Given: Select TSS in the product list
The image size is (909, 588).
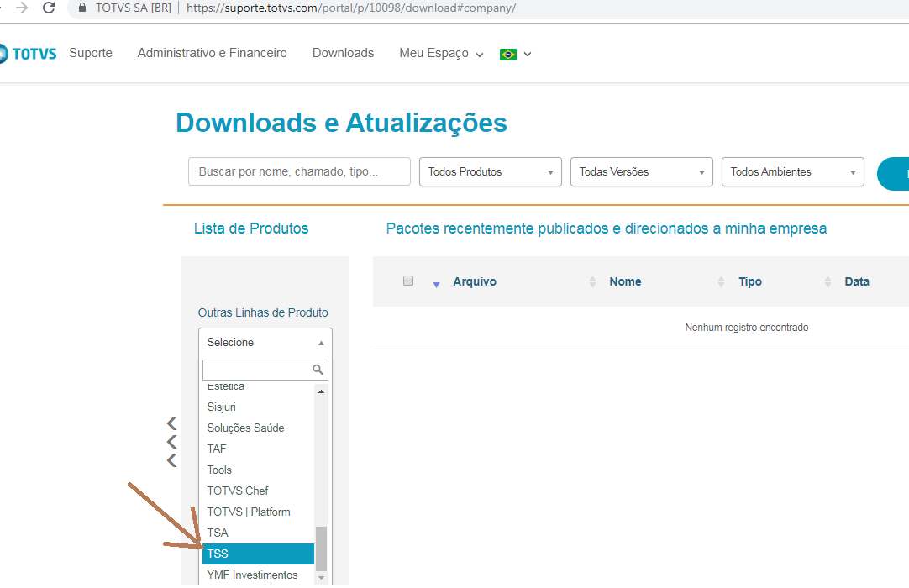Looking at the screenshot, I should pyautogui.click(x=258, y=554).
